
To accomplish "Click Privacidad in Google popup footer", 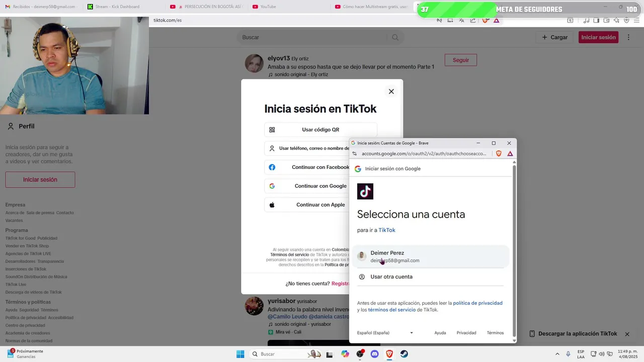I will [x=466, y=333].
